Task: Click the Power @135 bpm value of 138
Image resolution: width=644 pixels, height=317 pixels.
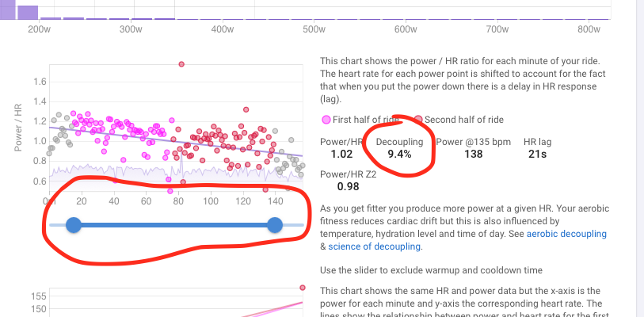Action: 471,155
